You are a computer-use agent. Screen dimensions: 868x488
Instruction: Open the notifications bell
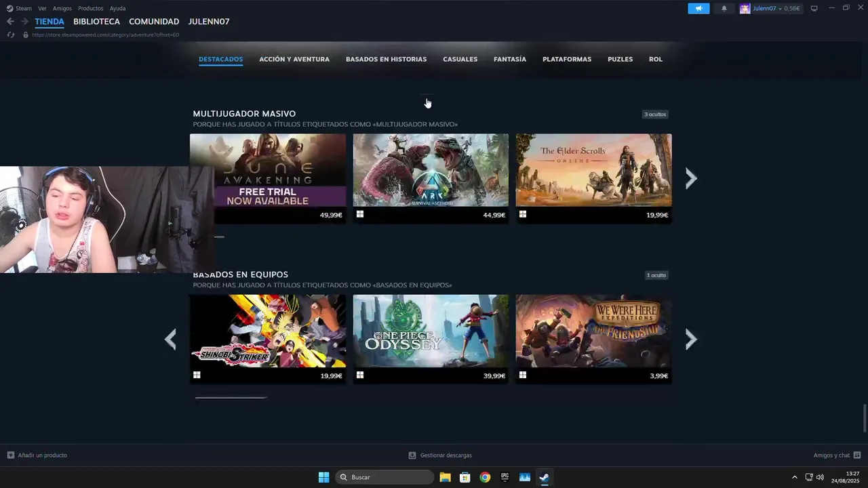click(724, 8)
